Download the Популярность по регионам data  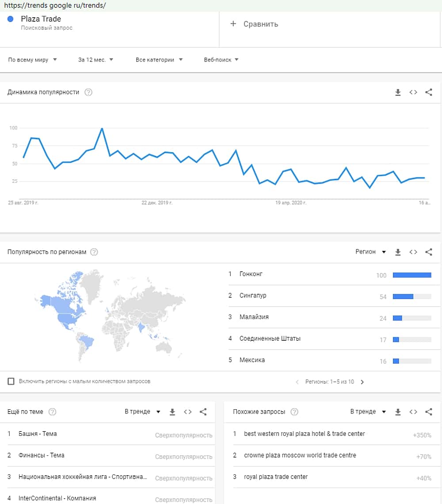point(398,252)
